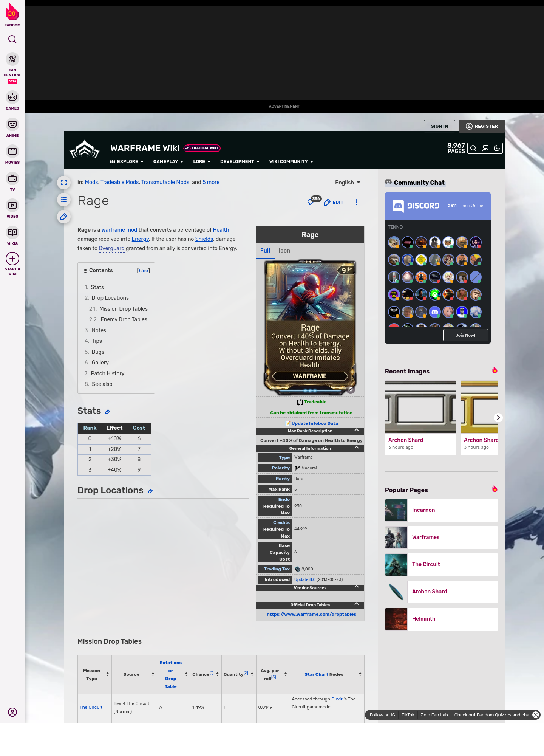The image size is (544, 756).
Task: Jump to Patch History in Contents
Action: (108, 373)
